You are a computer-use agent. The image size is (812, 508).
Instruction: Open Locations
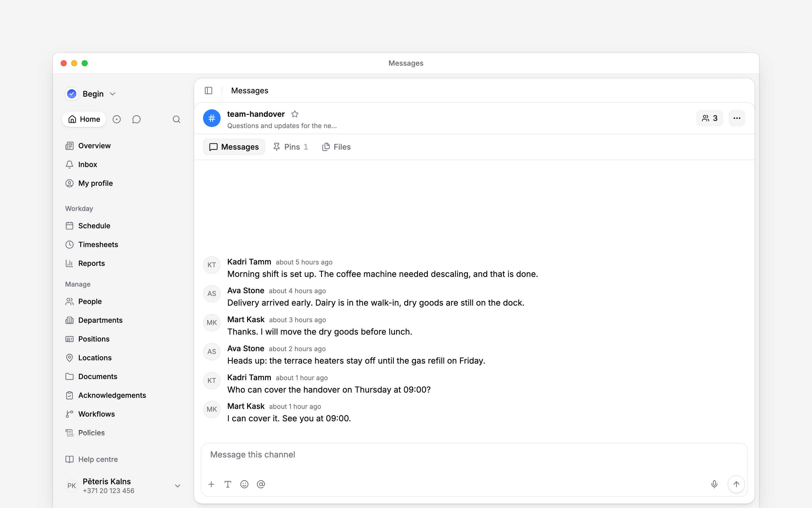[x=124, y=358]
